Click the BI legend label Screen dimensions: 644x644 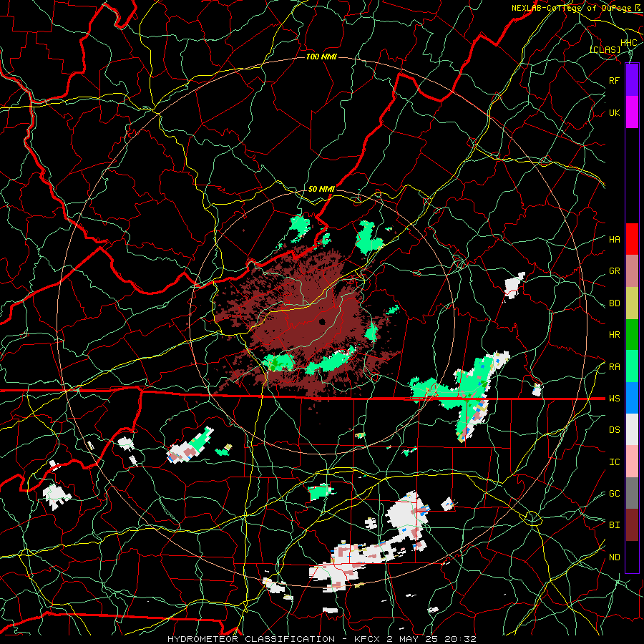615,525
